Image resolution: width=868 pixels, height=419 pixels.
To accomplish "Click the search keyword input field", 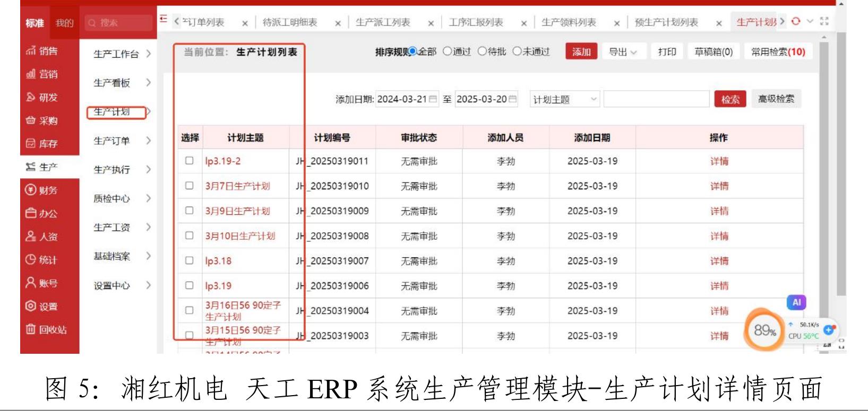I will 656,99.
